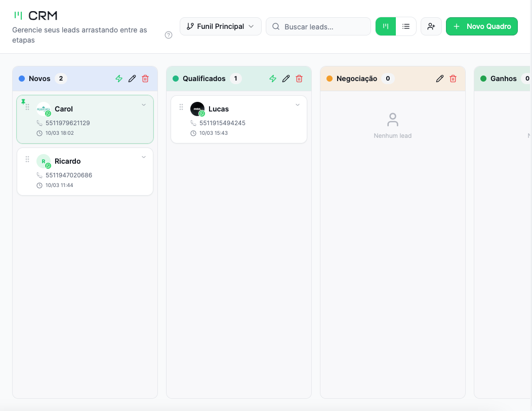Click the drag handle on Carol card
The width and height of the screenshot is (532, 411).
pos(27,107)
